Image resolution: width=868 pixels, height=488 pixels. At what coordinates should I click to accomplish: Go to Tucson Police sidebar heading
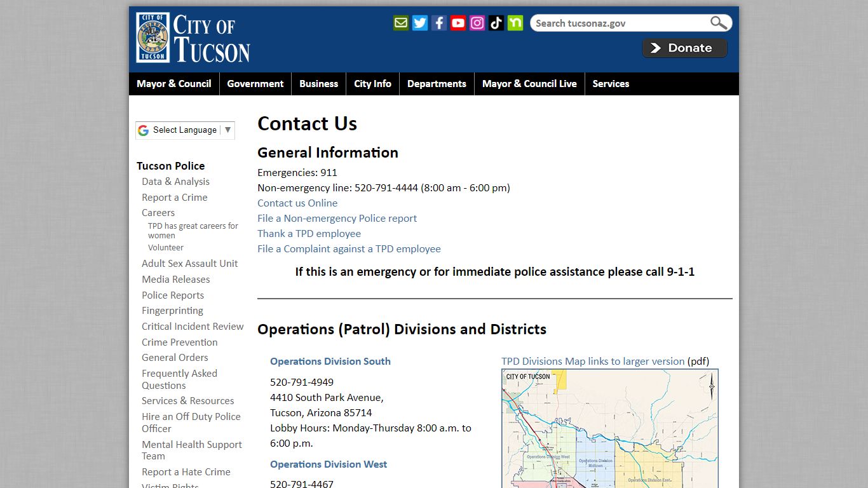(x=171, y=166)
